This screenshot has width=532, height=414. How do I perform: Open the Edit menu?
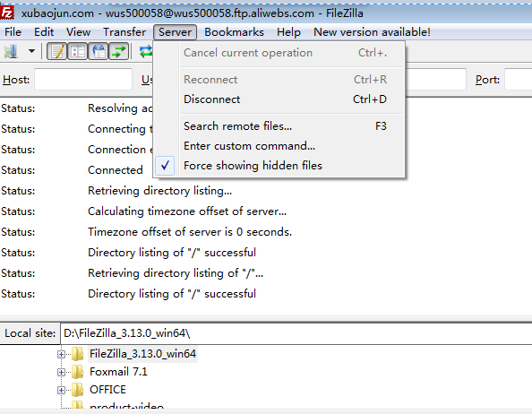44,32
